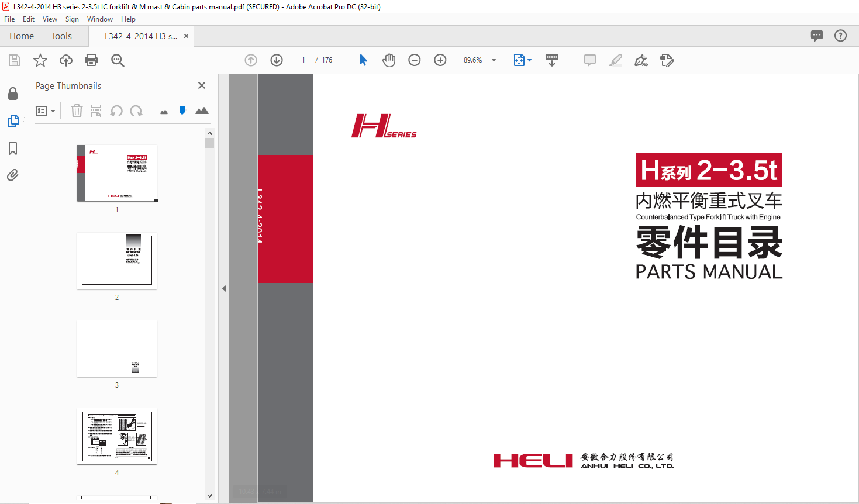This screenshot has height=504, width=859.
Task: Click the scrolling mode read icon
Action: [552, 60]
